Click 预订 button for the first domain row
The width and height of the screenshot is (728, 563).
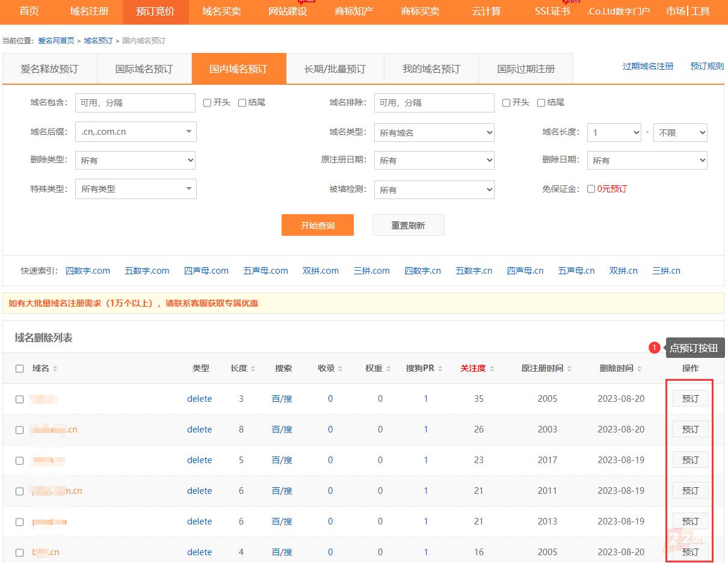point(690,399)
